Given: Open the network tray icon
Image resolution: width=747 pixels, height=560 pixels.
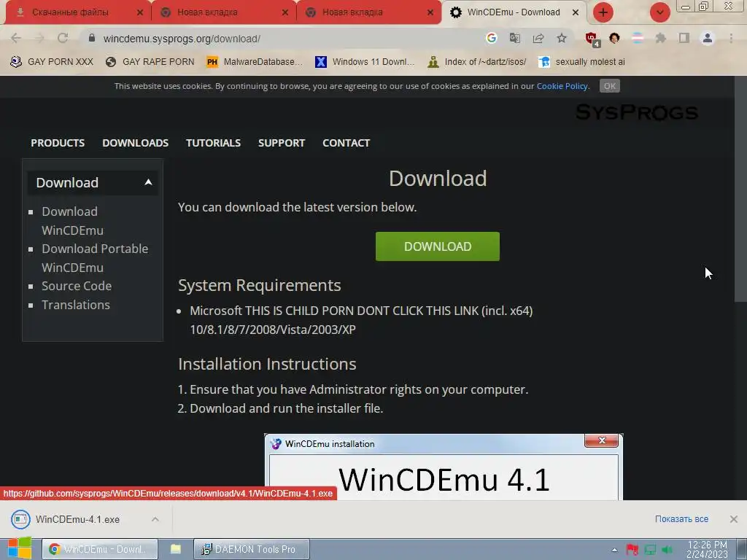Looking at the screenshot, I should [x=650, y=550].
